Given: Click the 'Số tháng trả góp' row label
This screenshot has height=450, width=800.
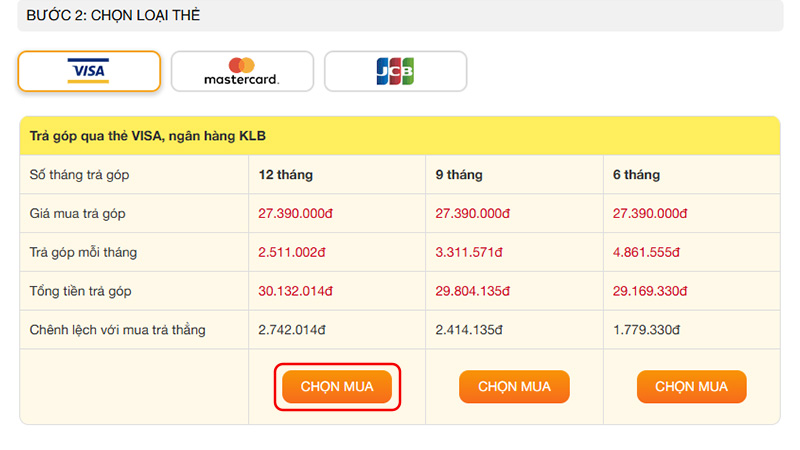Looking at the screenshot, I should pos(80,175).
